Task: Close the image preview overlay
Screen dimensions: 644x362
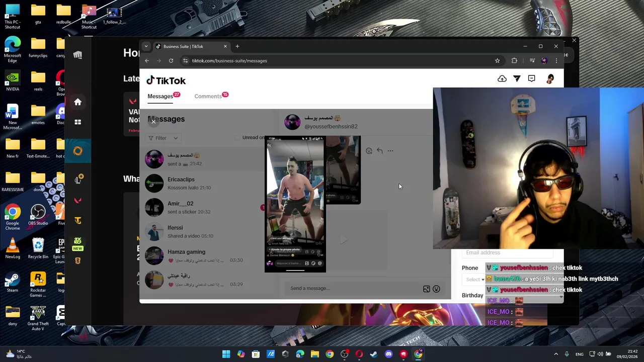Action: point(153,121)
